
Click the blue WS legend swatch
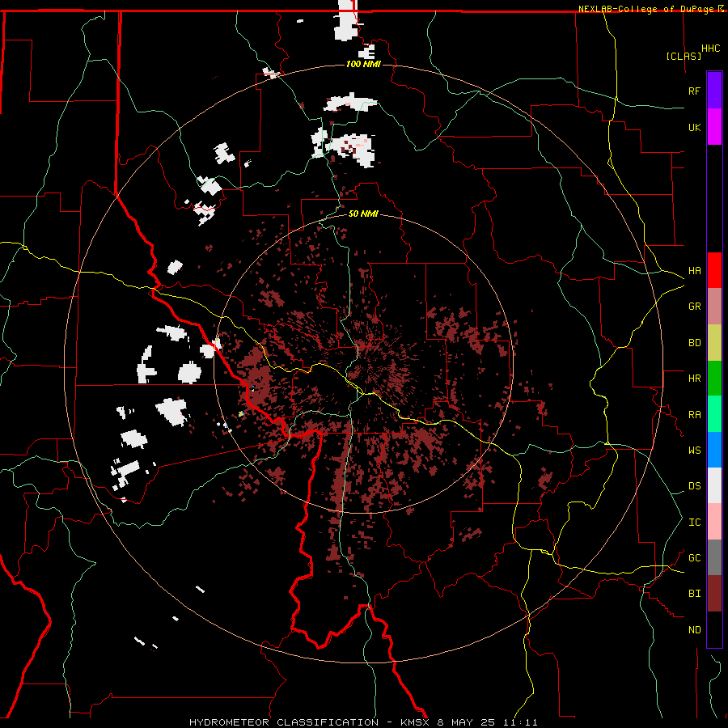(x=714, y=450)
